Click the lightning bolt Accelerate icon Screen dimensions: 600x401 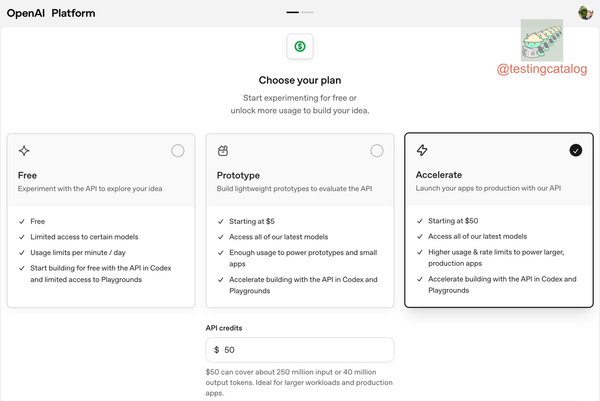422,150
